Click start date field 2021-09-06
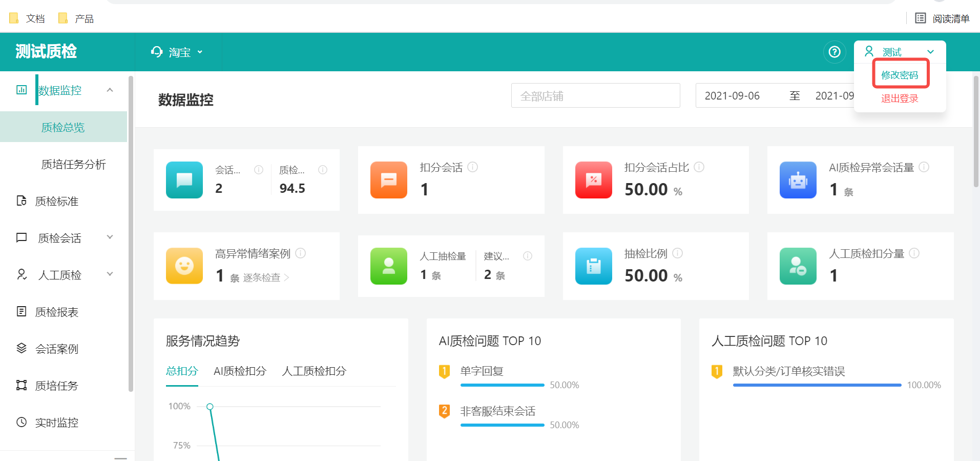The image size is (980, 461). (732, 96)
